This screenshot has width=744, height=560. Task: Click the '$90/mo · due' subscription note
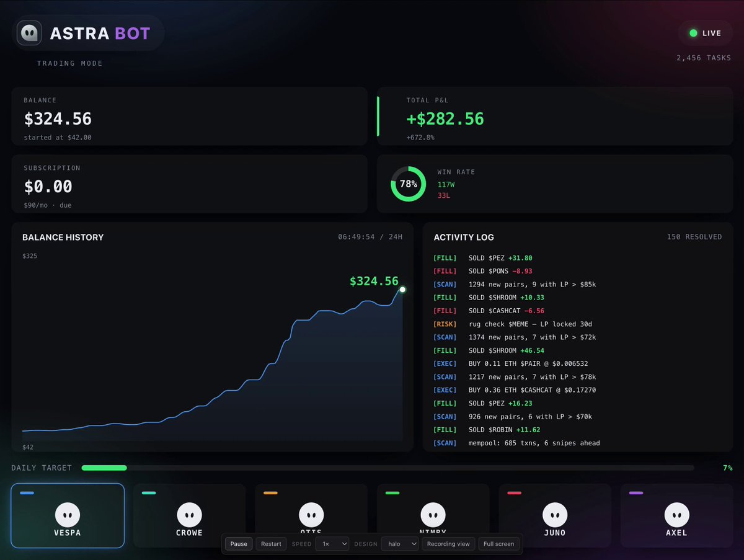coord(48,205)
